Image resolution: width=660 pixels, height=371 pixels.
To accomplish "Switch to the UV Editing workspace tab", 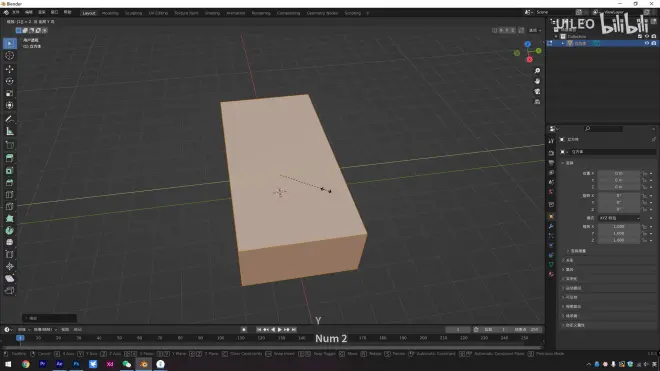I will pos(158,13).
